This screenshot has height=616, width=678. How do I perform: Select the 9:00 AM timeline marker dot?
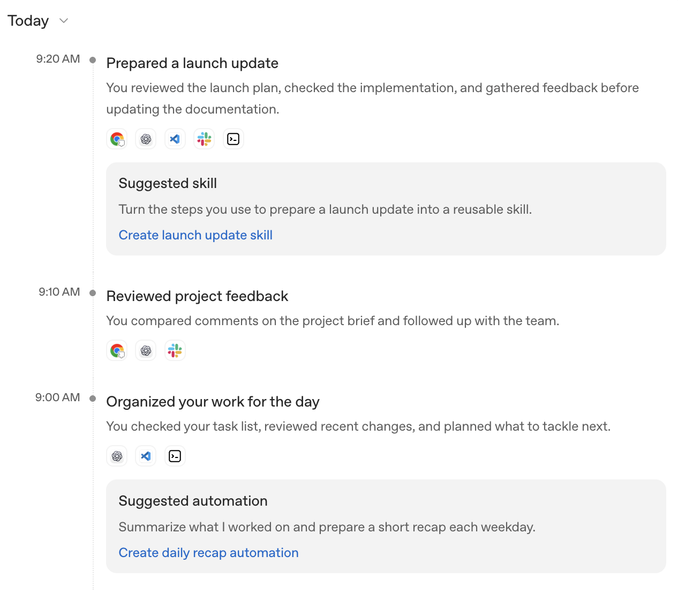[93, 399]
